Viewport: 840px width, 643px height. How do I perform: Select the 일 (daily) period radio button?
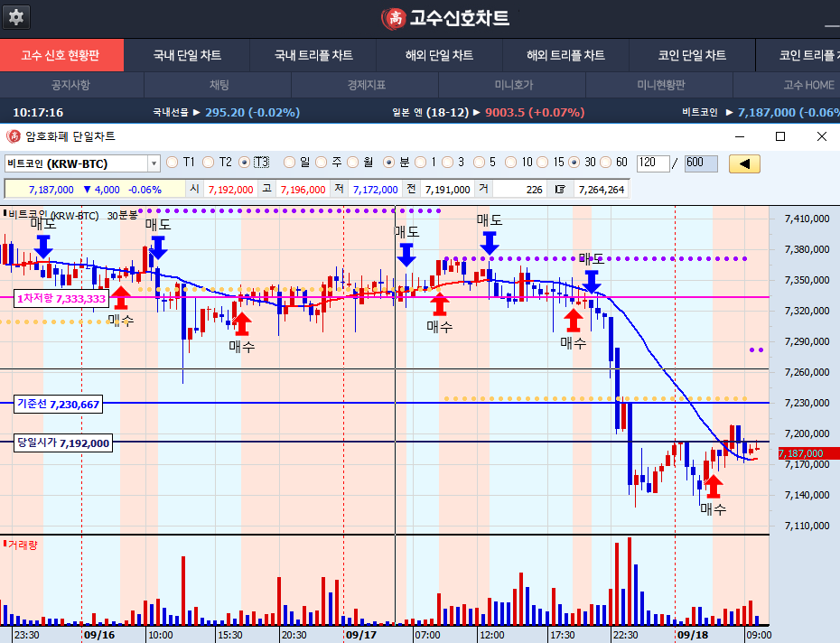[x=289, y=163]
